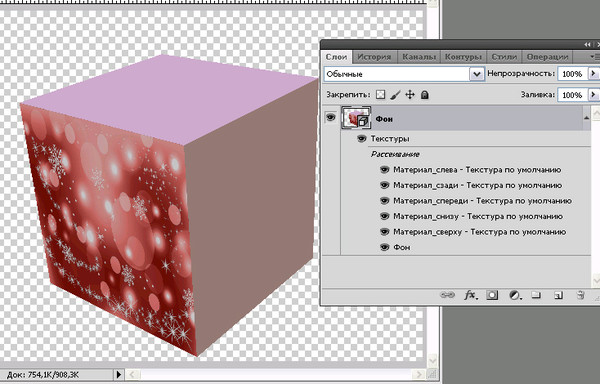Toggle visibility of Текстуры group
The width and height of the screenshot is (600, 384).
pos(362,138)
